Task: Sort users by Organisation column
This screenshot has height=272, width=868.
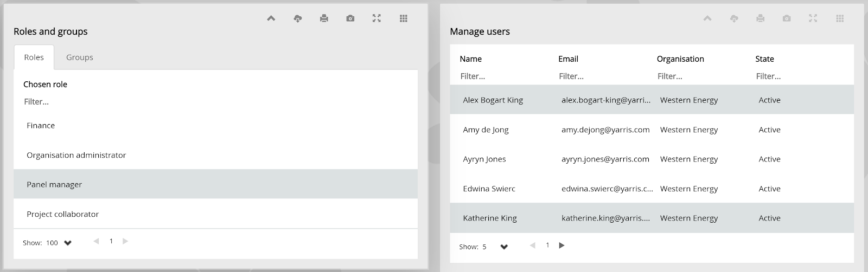Action: (x=680, y=59)
